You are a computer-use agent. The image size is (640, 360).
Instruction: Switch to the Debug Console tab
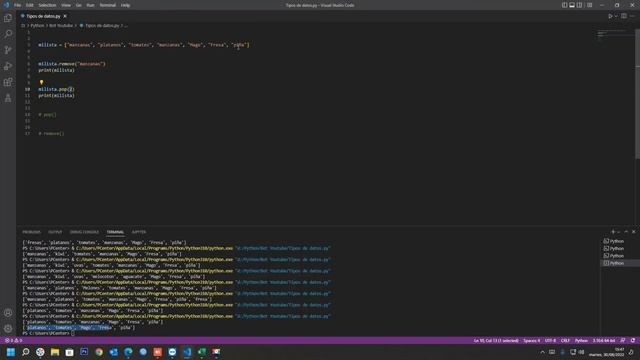tap(84, 232)
